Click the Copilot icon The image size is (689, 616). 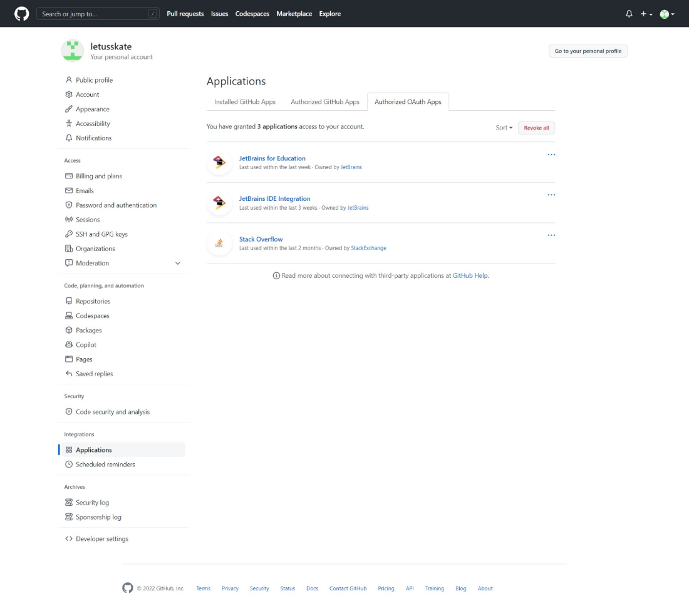pyautogui.click(x=68, y=345)
